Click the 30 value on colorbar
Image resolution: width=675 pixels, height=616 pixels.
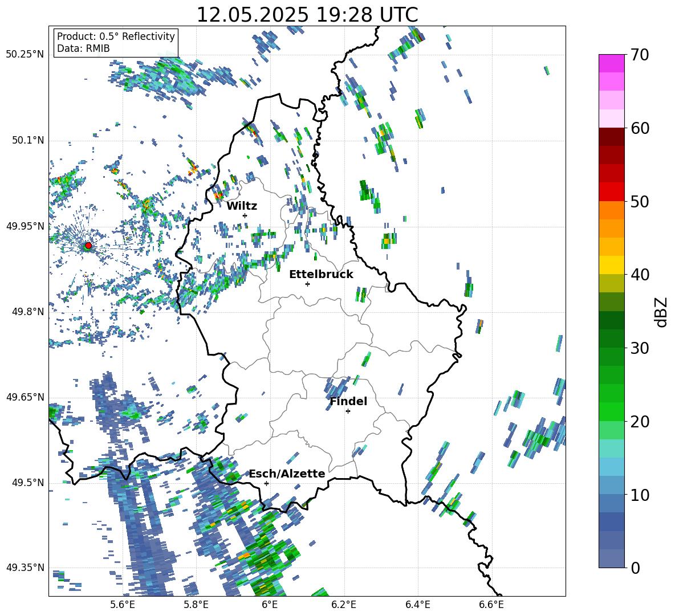point(640,348)
